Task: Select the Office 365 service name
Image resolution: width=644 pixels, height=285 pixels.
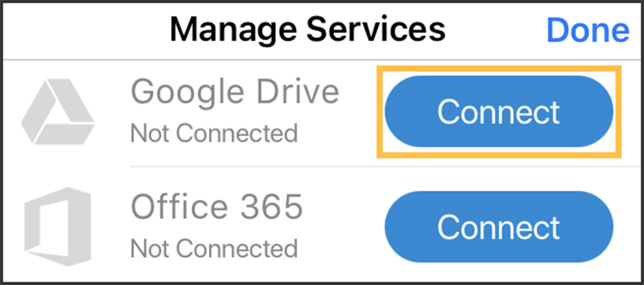Action: [217, 206]
